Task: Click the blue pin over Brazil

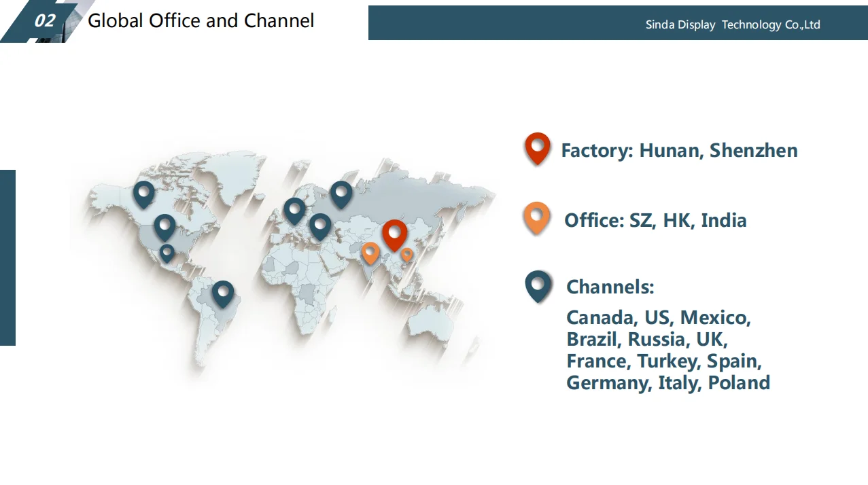Action: tap(223, 293)
